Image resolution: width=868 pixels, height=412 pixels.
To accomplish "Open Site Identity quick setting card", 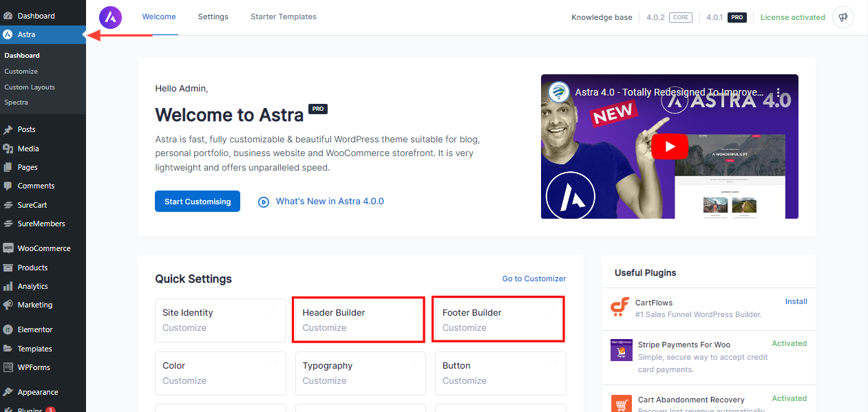I will (x=220, y=320).
